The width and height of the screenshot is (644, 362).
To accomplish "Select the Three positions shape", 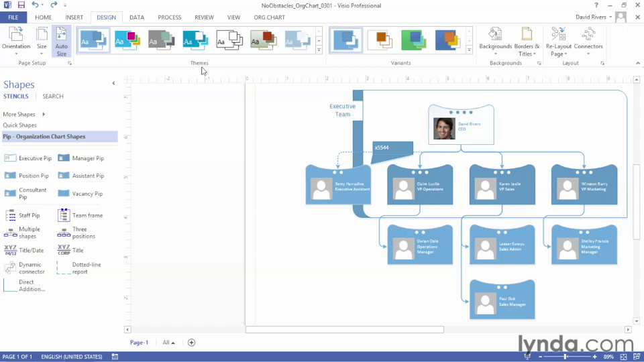I will [x=76, y=233].
